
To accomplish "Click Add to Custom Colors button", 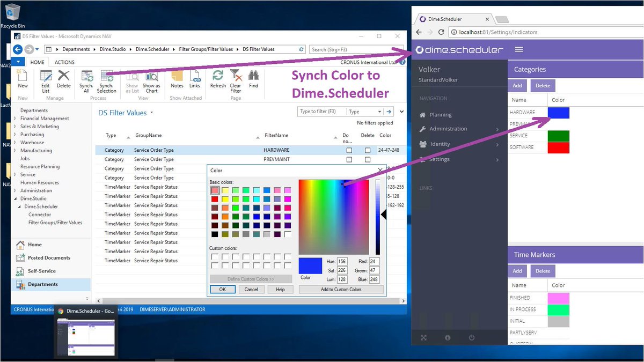I will pyautogui.click(x=341, y=289).
